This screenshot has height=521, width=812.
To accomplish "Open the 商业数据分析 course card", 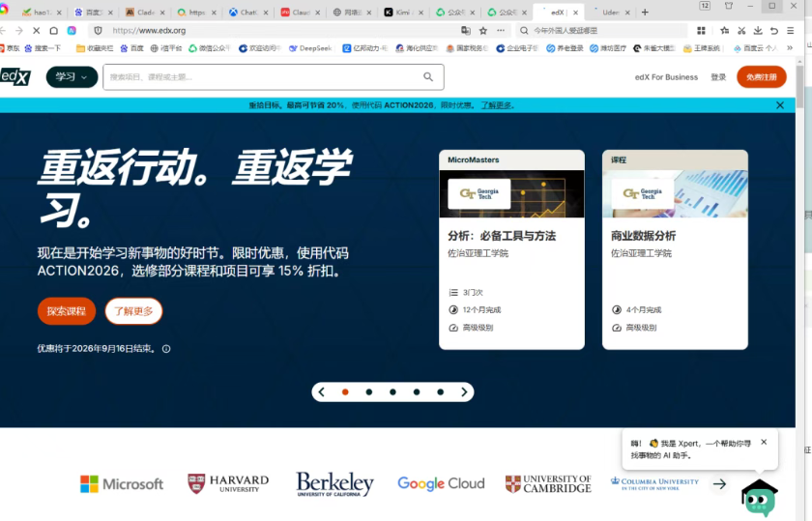I will click(x=675, y=249).
